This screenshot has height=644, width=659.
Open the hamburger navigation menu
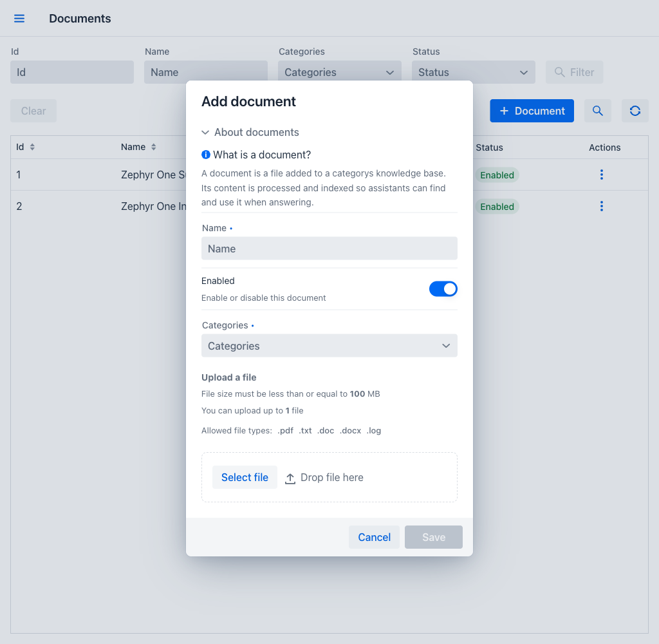point(19,19)
